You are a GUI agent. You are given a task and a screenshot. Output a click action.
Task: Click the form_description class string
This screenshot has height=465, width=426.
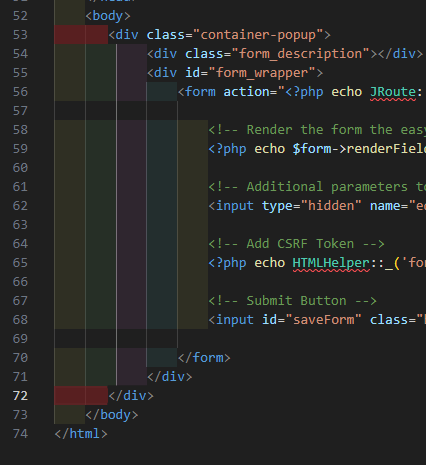point(300,54)
